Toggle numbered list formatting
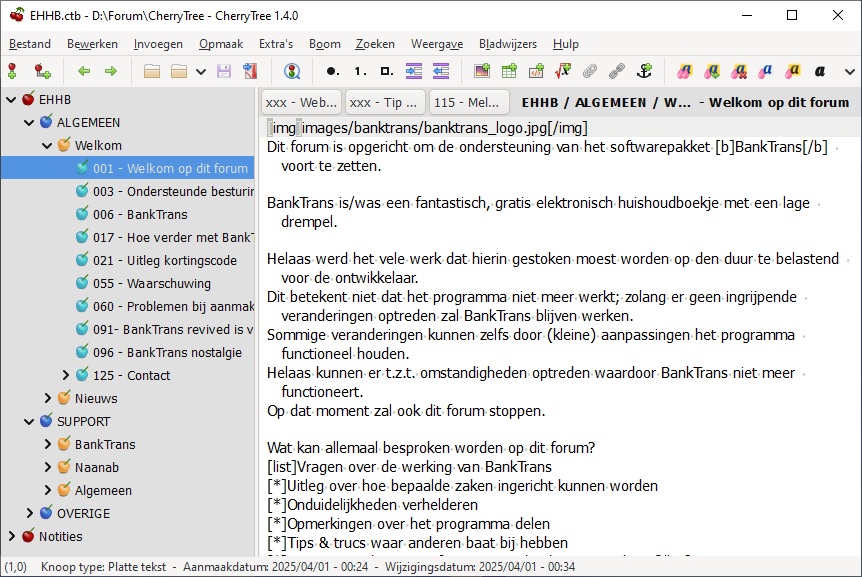Viewport: 862px width, 577px height. pyautogui.click(x=360, y=71)
